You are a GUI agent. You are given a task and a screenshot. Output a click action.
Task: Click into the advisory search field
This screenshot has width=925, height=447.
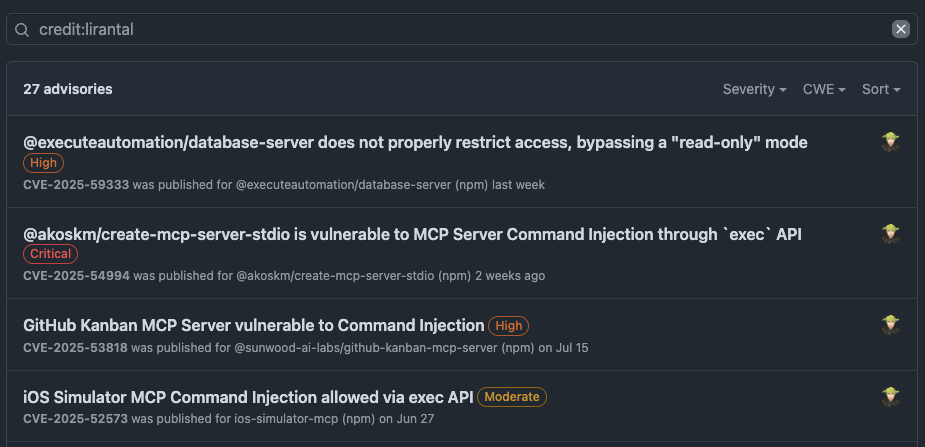[450, 30]
